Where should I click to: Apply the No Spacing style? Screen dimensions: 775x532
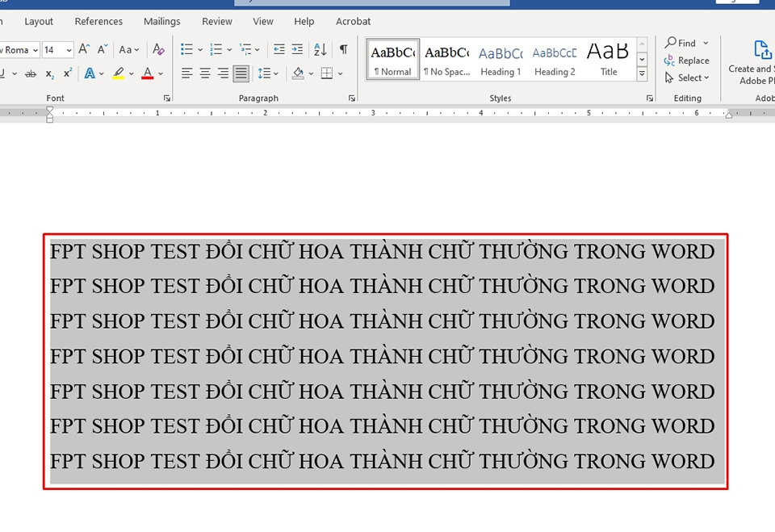446,59
